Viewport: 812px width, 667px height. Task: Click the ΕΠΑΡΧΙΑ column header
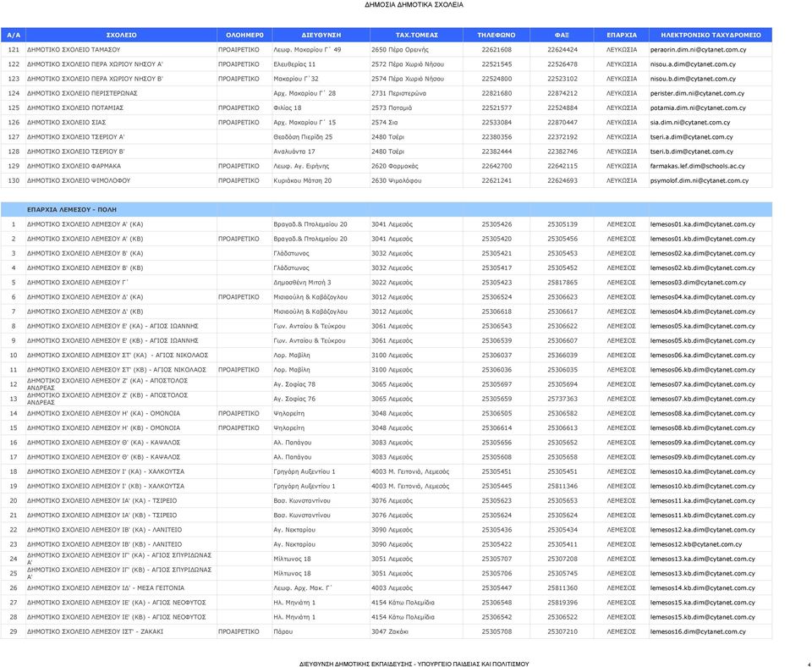pos(622,36)
